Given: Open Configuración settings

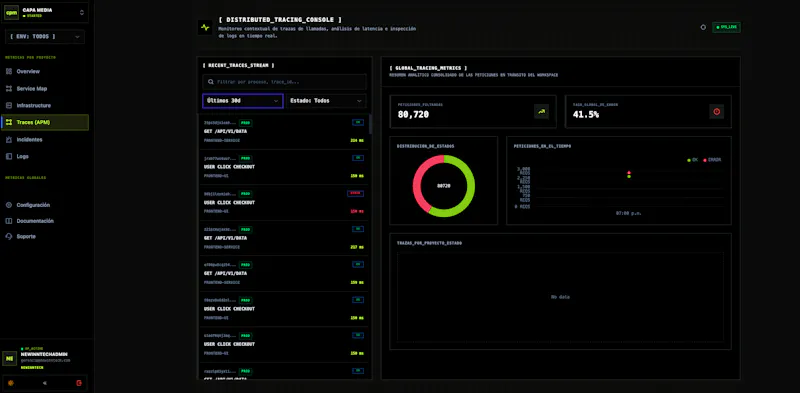Looking at the screenshot, I should 45,205.
